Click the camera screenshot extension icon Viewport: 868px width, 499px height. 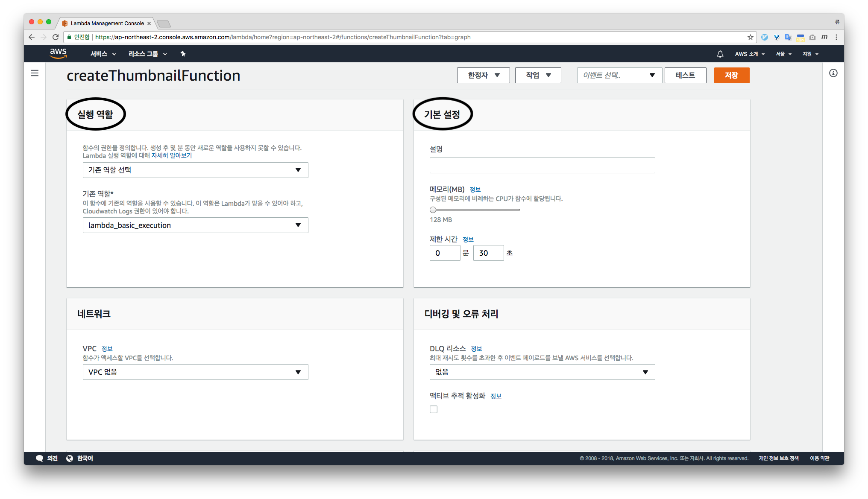click(x=812, y=37)
